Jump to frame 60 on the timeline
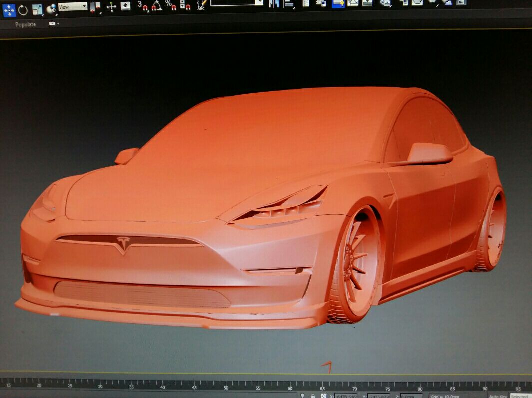Image resolution: width=532 pixels, height=398 pixels. pos(290,388)
